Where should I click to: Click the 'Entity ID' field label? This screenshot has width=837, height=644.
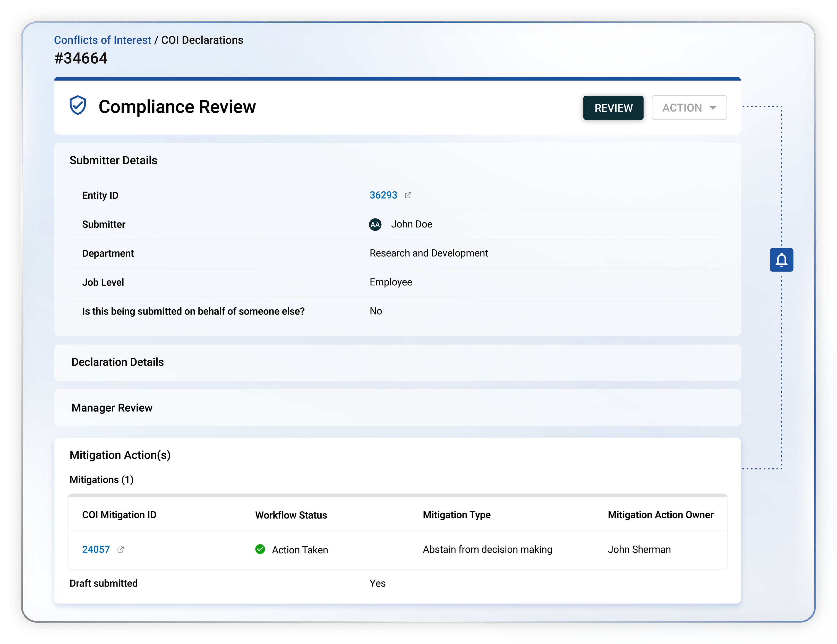[100, 196]
